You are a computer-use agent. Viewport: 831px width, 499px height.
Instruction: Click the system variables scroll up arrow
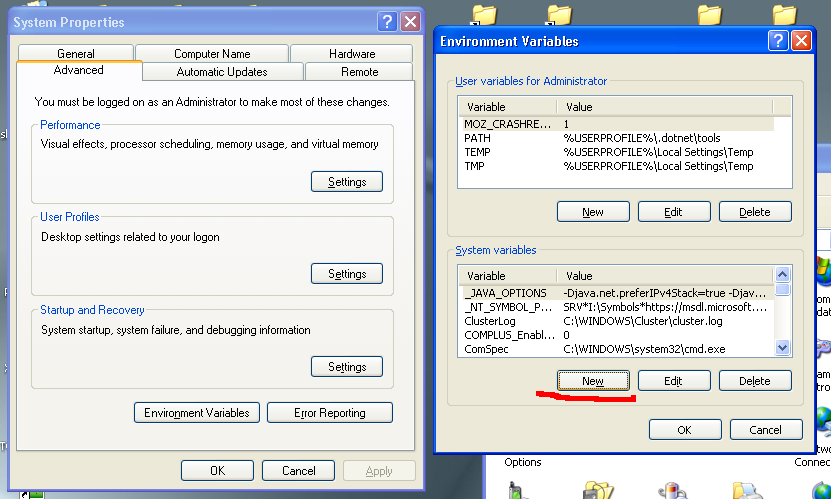[x=782, y=274]
